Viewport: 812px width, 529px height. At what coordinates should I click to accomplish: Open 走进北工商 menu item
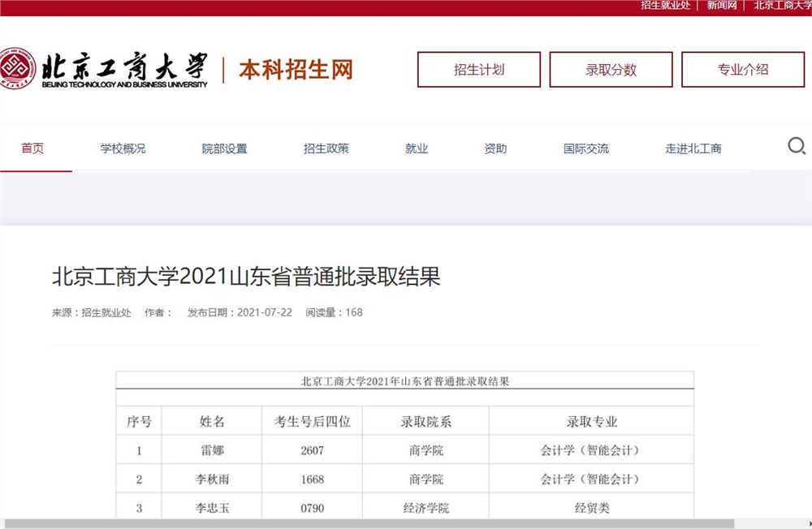[693, 148]
